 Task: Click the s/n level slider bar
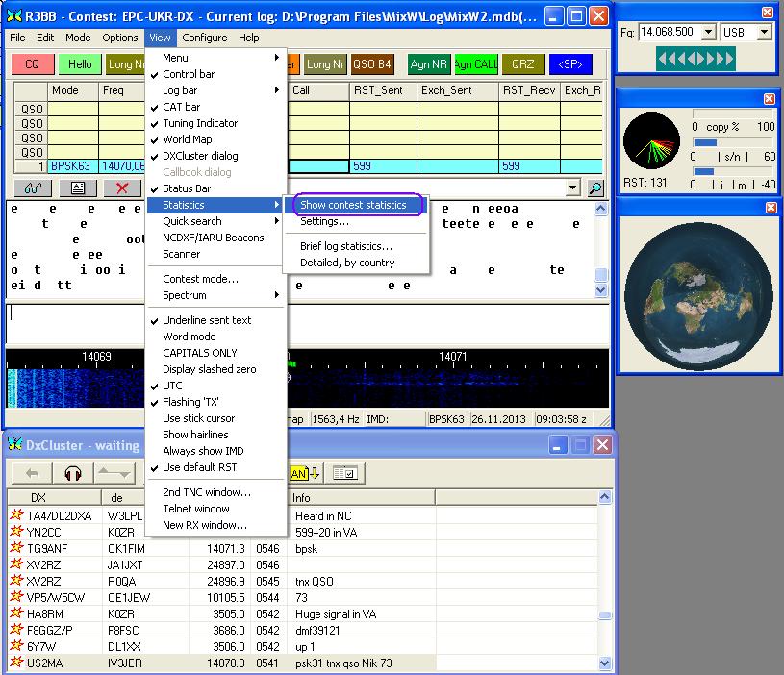tap(730, 143)
